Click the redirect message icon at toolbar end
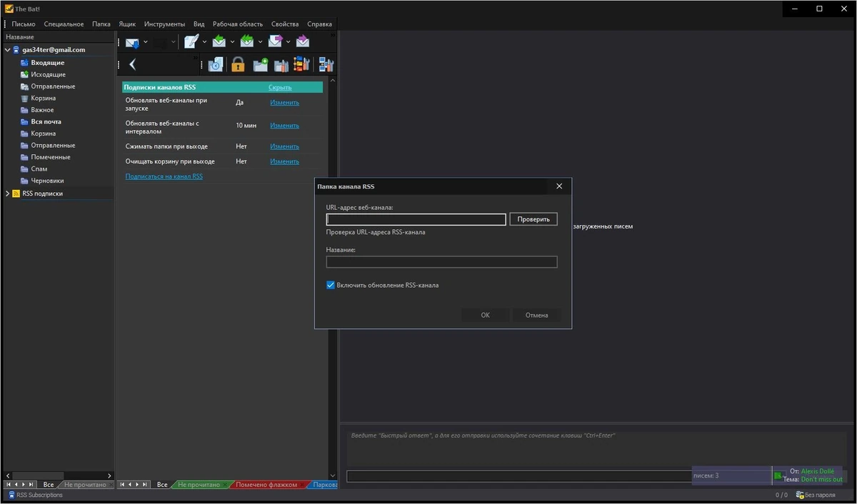Image resolution: width=857 pixels, height=504 pixels. coord(303,42)
